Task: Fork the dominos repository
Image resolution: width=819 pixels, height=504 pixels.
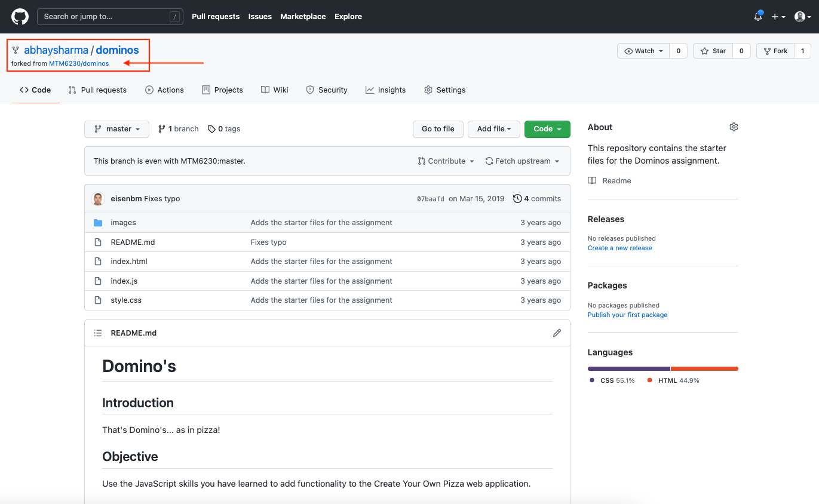Action: tap(775, 51)
